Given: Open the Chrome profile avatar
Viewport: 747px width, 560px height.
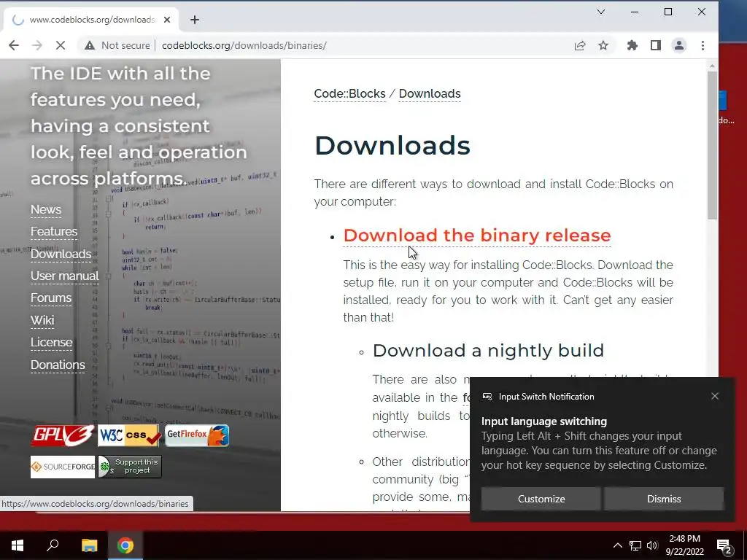Looking at the screenshot, I should coord(679,45).
